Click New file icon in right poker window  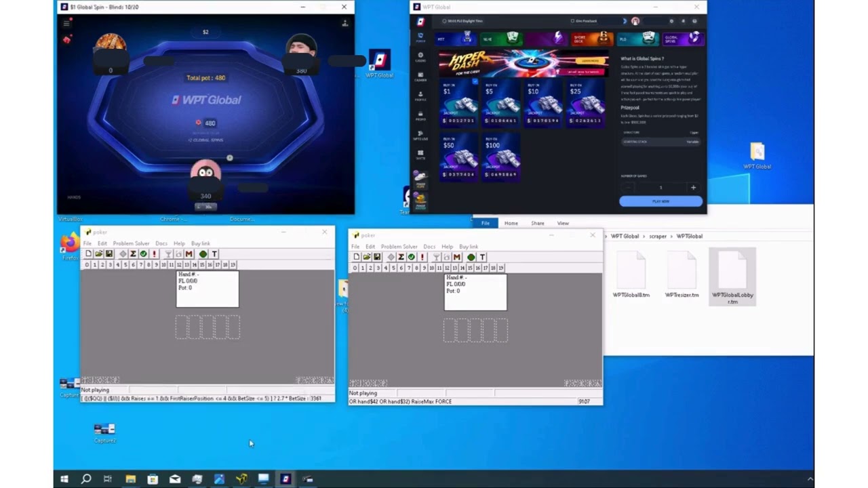tap(356, 258)
